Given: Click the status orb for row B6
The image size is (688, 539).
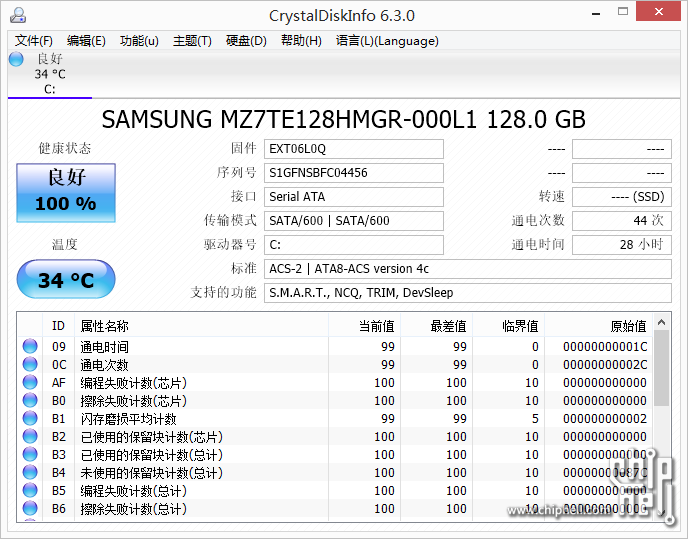Looking at the screenshot, I should click(x=30, y=508).
